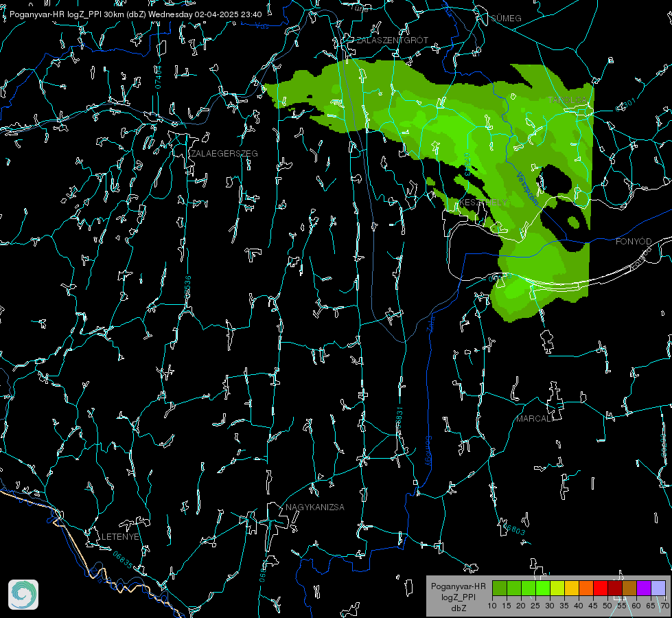Click the road number 06835 label
672x618 pixels.
click(x=123, y=560)
